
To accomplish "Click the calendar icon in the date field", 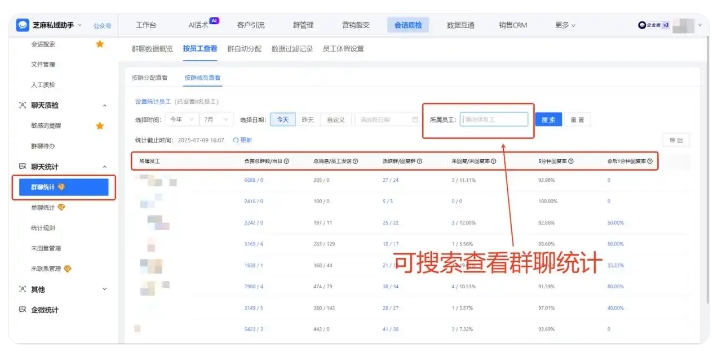I will click(415, 120).
